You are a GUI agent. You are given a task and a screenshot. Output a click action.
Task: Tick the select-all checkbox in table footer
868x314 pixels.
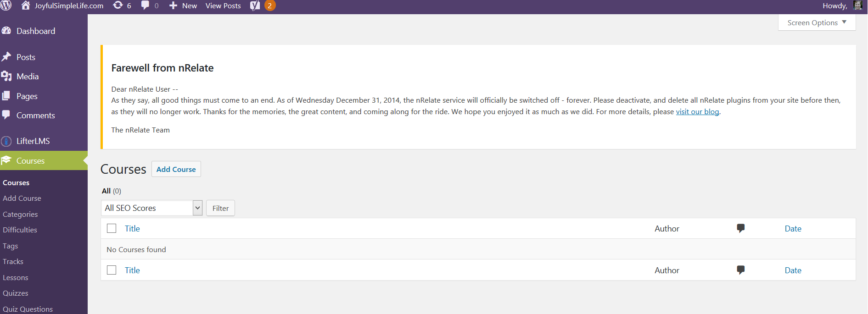coord(112,270)
